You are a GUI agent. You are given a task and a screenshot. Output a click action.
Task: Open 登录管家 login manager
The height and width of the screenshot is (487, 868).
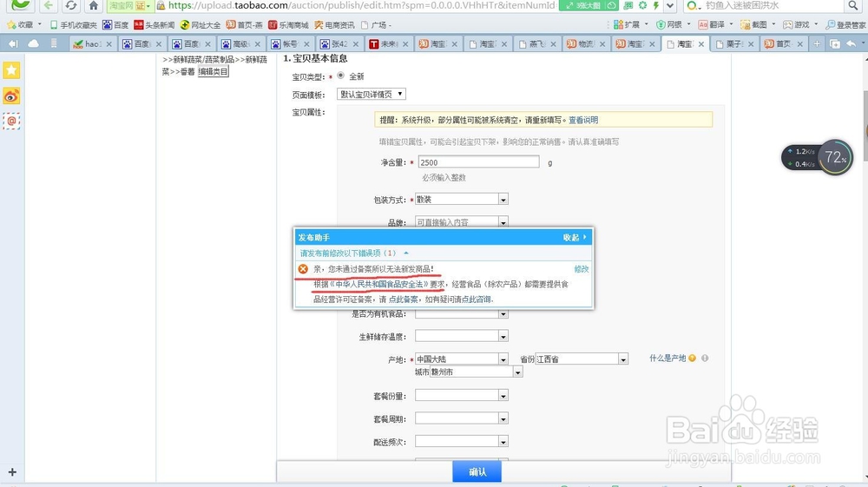[845, 24]
